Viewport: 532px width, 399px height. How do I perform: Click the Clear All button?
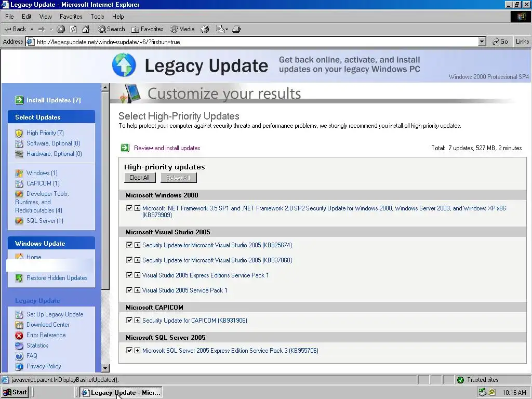[140, 178]
